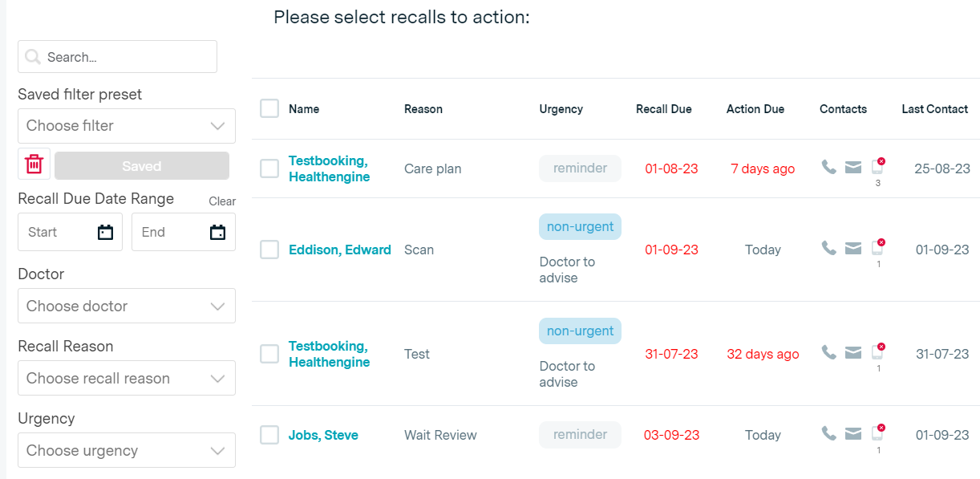Click SMS mobile icon in Care plan row
The image size is (980, 479).
coord(877,167)
